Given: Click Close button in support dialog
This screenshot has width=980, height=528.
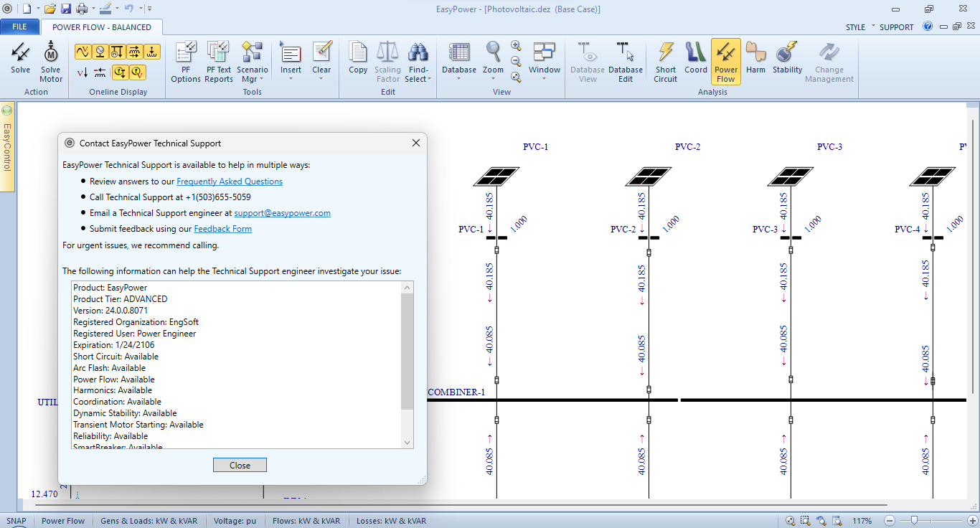Looking at the screenshot, I should point(240,465).
